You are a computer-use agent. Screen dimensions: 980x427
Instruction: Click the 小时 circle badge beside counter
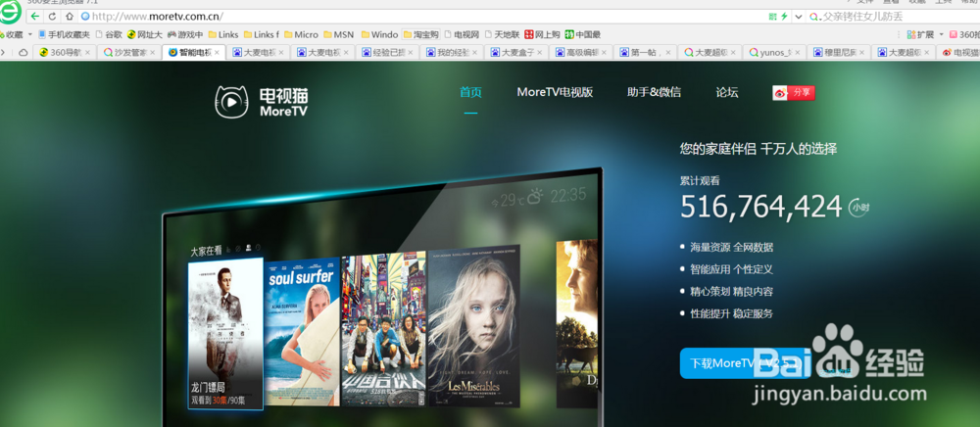coord(858,208)
